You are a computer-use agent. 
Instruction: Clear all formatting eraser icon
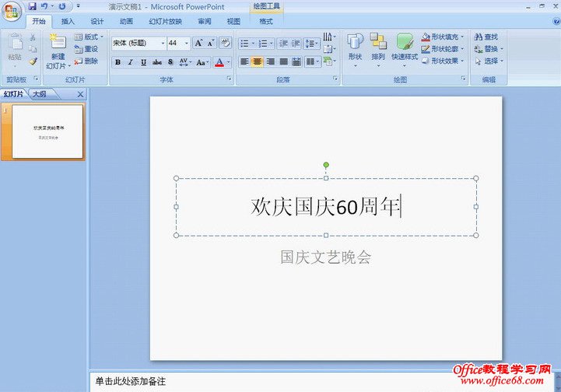(226, 44)
